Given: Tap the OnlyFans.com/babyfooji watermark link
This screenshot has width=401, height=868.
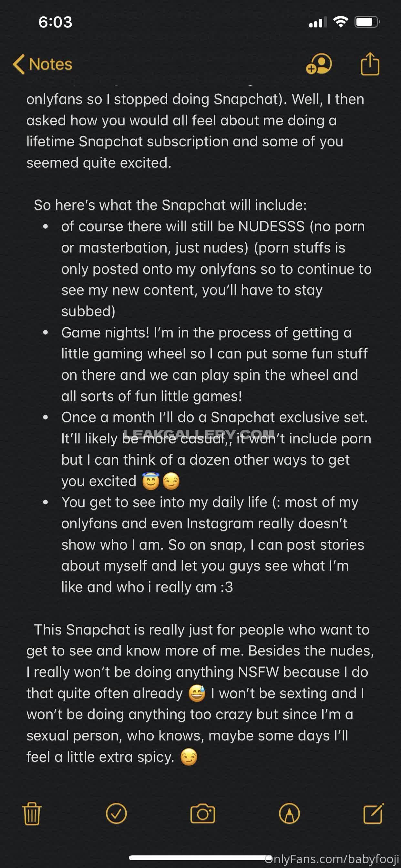Looking at the screenshot, I should click(x=332, y=859).
